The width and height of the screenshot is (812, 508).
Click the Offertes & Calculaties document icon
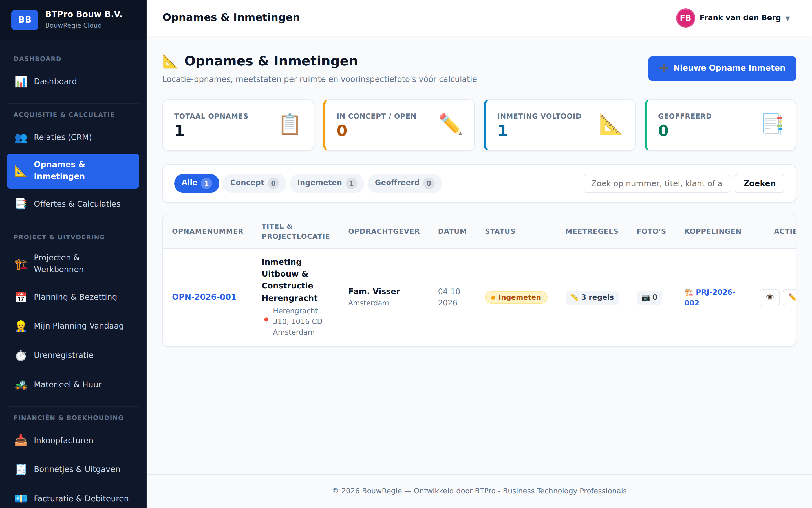tap(21, 204)
